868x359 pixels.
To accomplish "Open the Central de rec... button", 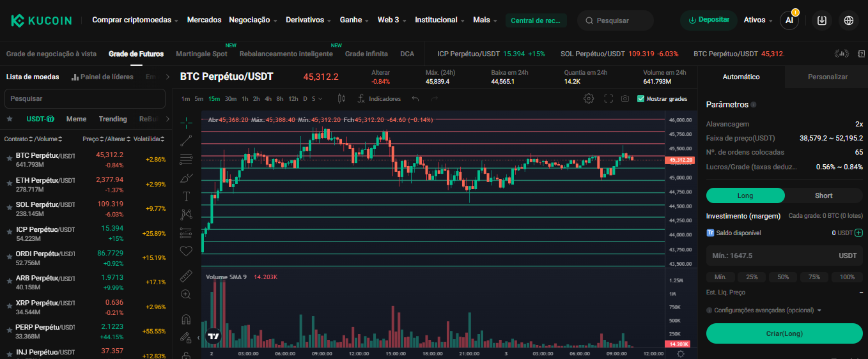I will (536, 20).
